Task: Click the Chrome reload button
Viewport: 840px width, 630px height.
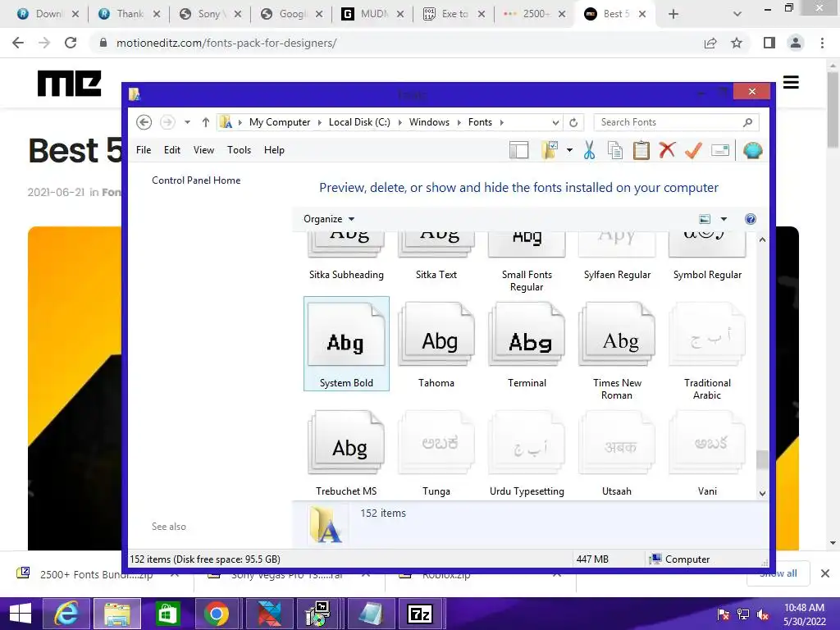Action: (71, 43)
